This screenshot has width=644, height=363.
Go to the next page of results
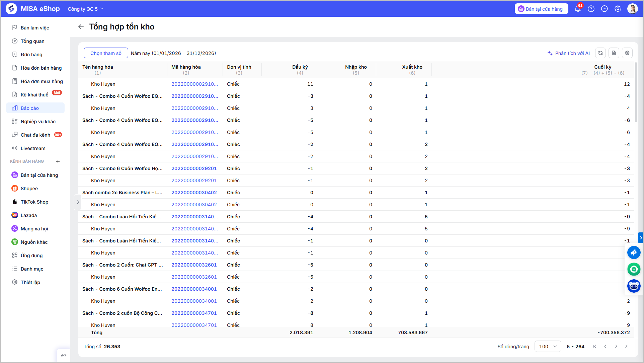tap(616, 347)
